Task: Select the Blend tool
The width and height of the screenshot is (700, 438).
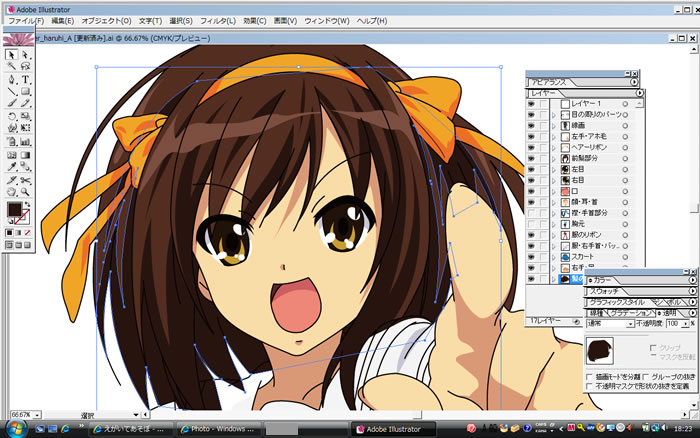Action: point(25,167)
